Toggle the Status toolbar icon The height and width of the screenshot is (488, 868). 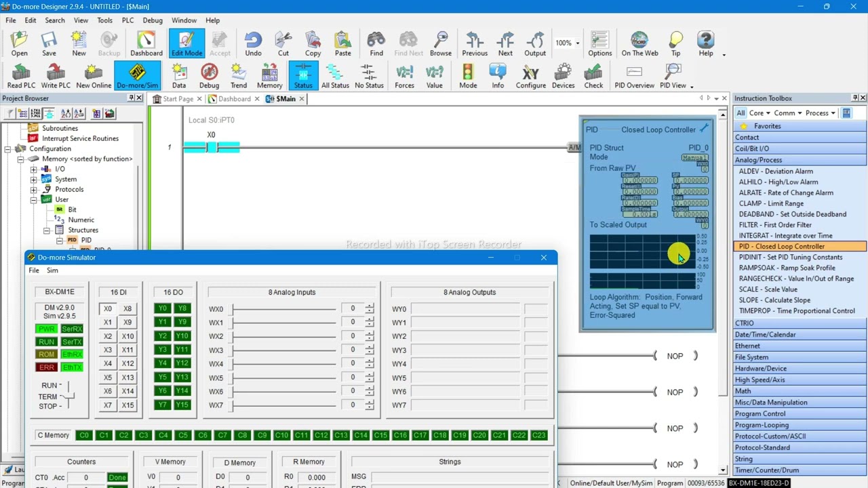point(303,76)
